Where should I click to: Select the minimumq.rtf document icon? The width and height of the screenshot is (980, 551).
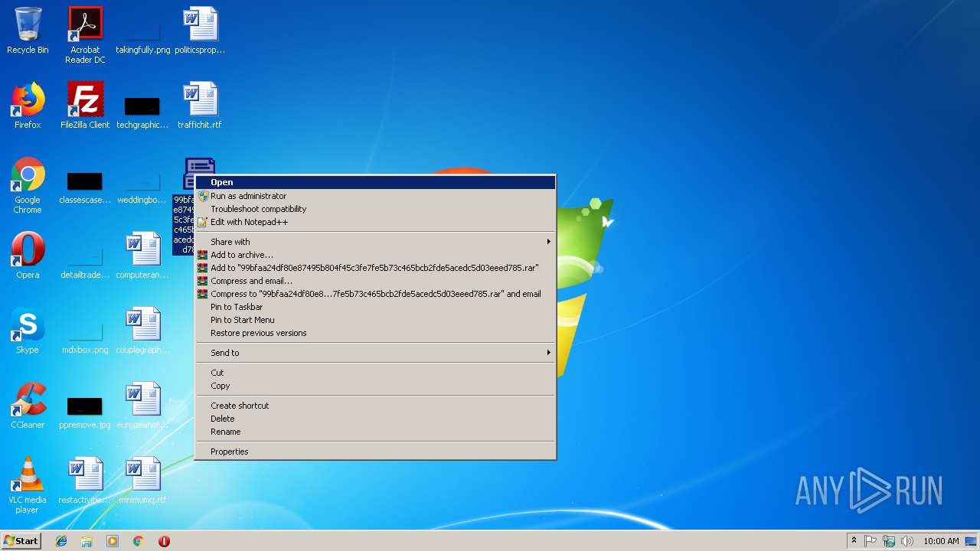click(142, 481)
